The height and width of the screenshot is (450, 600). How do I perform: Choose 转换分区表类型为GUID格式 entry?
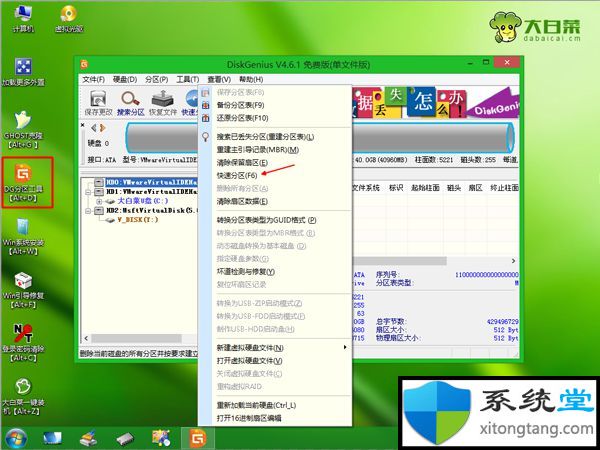(275, 220)
